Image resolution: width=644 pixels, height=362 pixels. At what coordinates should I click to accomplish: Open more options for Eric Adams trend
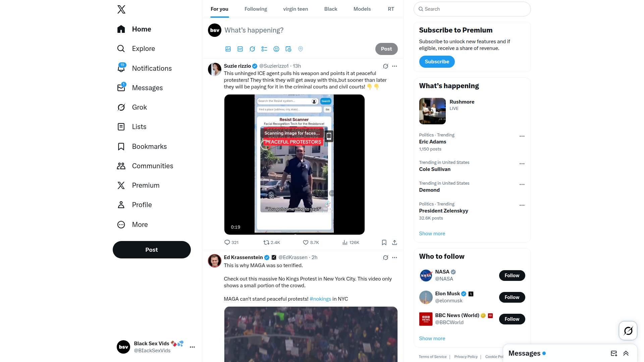[522, 136]
